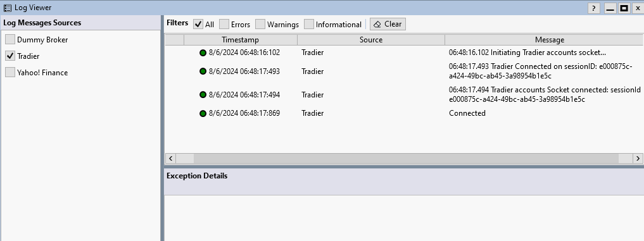644x241 pixels.
Task: Click Tradier source cell in 06:48:17:869 row
Action: 313,113
